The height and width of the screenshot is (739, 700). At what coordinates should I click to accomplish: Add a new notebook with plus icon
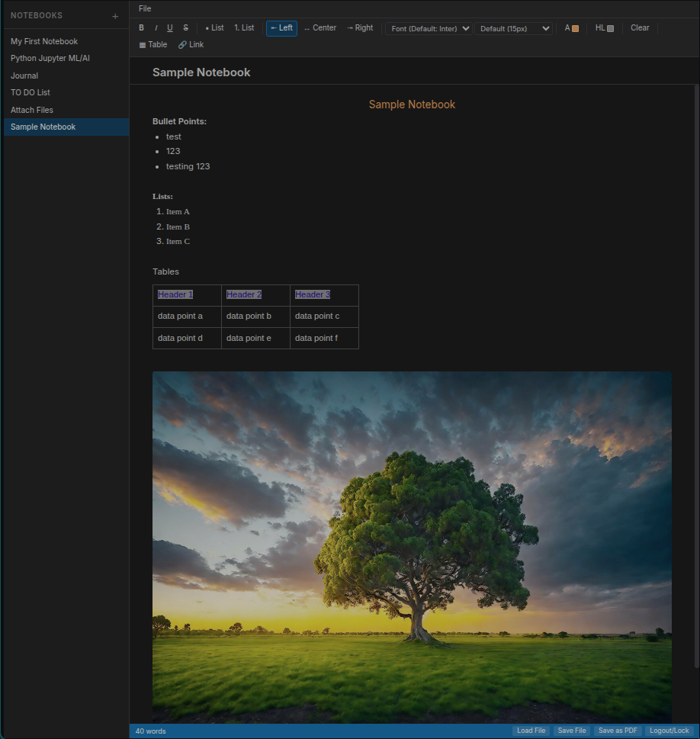point(115,17)
